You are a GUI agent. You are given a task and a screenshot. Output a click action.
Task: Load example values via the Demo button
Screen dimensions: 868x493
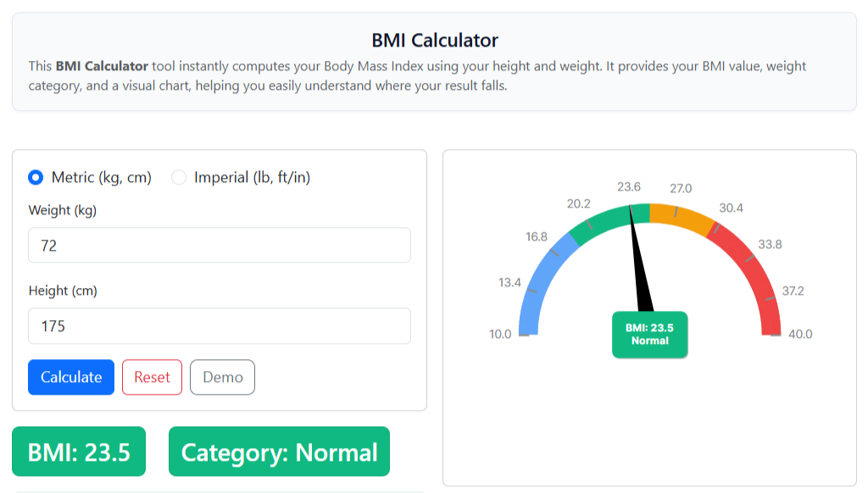coord(222,377)
